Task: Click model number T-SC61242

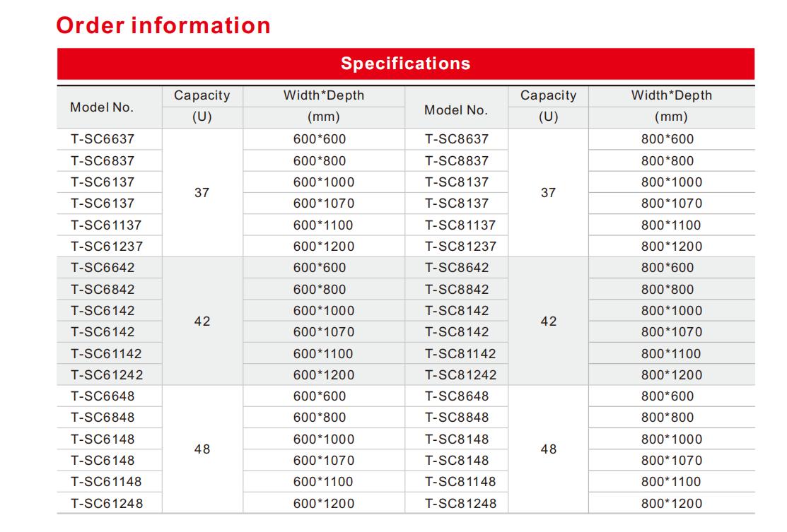Action: (106, 374)
